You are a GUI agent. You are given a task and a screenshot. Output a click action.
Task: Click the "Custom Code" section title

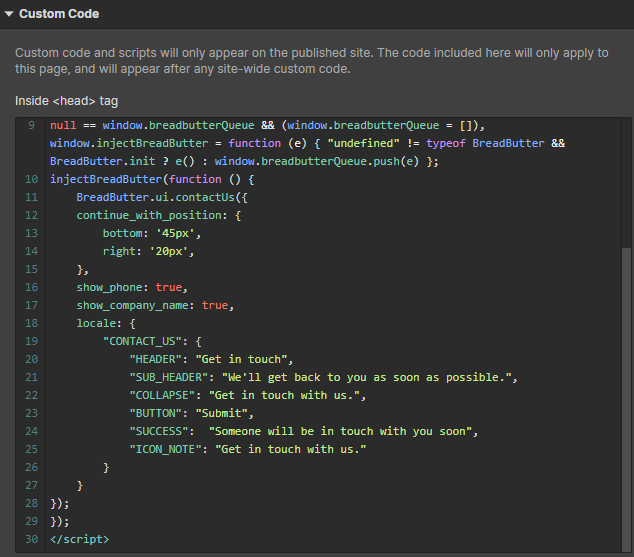[59, 14]
